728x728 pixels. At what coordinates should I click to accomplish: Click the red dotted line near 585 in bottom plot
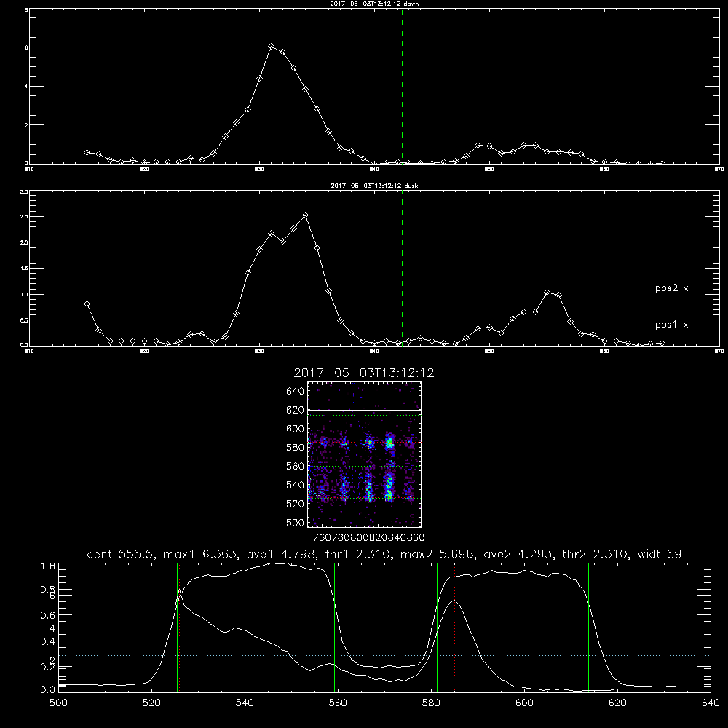454,628
